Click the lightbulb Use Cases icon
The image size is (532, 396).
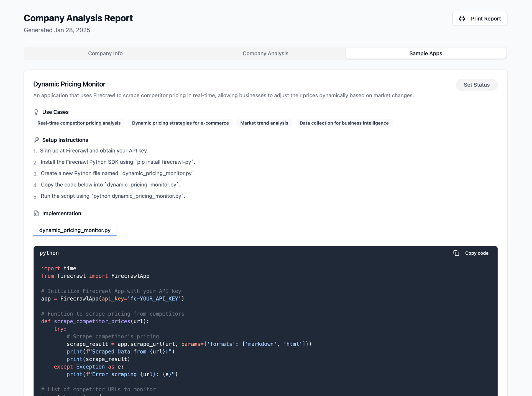pos(37,112)
